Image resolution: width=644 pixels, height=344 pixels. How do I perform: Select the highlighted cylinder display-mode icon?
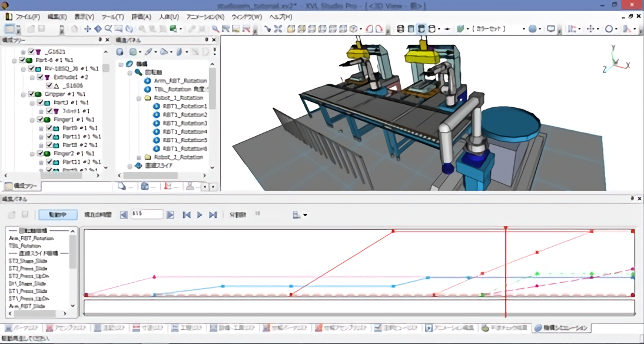coord(421,29)
